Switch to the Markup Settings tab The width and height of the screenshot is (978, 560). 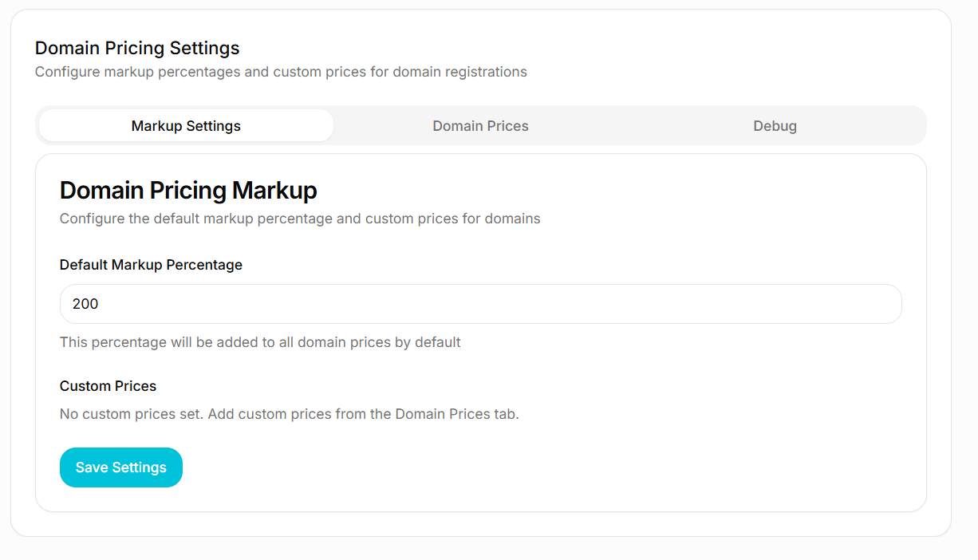(186, 126)
